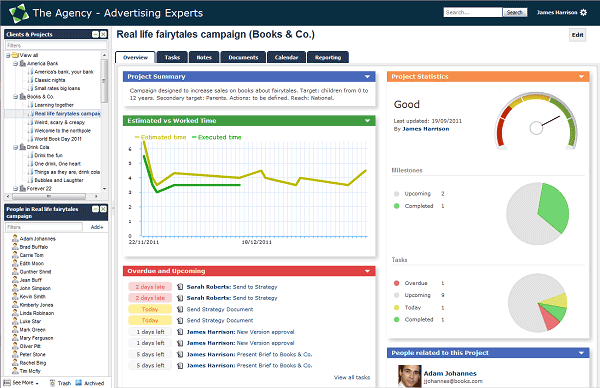Open settings gear next to James Harrison
600x388 pixels.
coord(583,12)
